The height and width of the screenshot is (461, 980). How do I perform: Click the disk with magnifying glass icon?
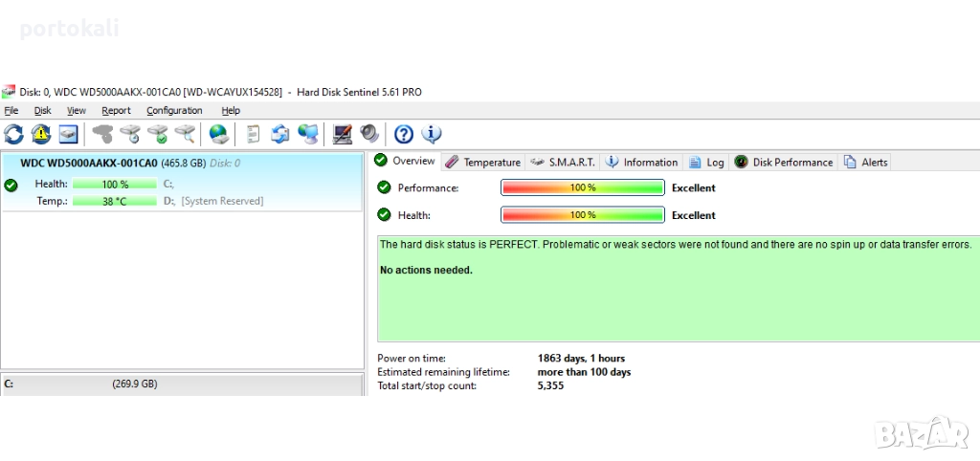coord(185,134)
